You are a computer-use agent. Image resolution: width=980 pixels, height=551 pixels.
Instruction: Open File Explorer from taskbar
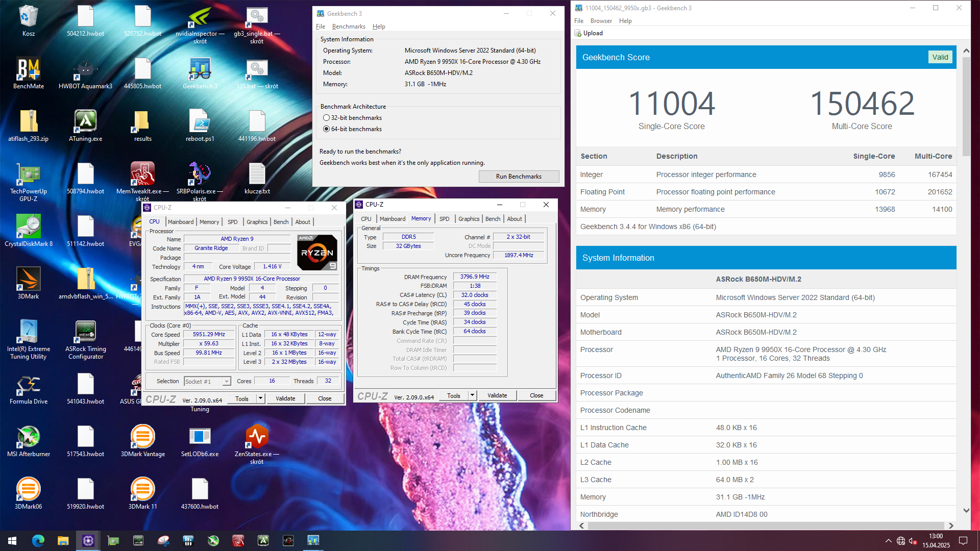(63, 540)
